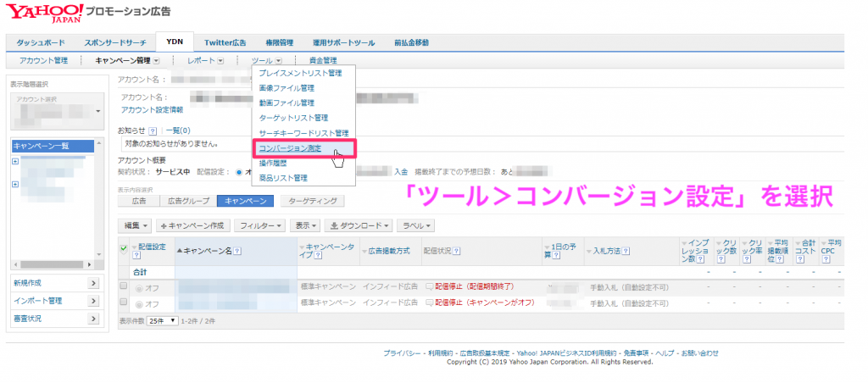Open help icon for 平均掲載順位 column

[x=781, y=259]
